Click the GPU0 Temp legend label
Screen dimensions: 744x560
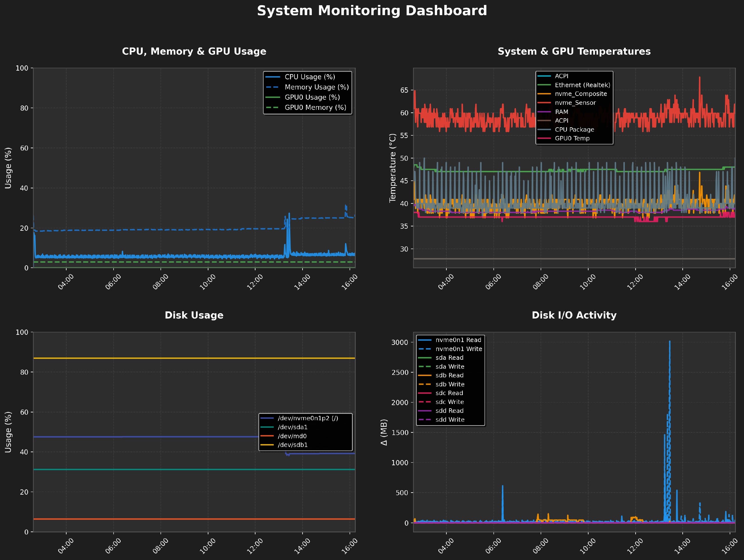[572, 138]
